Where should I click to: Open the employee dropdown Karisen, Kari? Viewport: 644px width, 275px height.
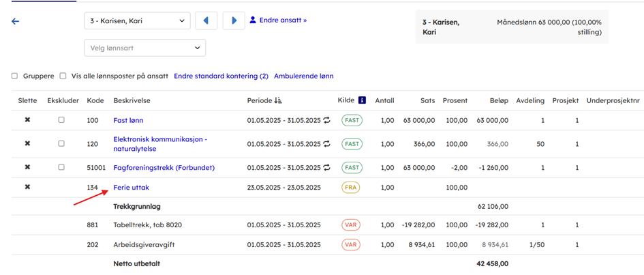pyautogui.click(x=137, y=21)
